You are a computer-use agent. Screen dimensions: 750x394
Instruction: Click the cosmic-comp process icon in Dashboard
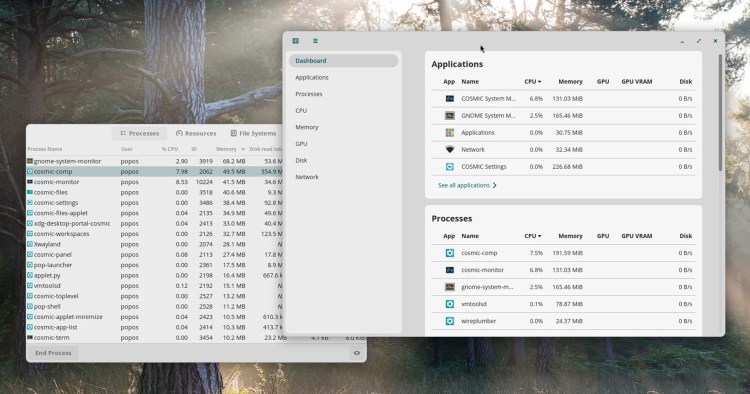[x=450, y=253]
